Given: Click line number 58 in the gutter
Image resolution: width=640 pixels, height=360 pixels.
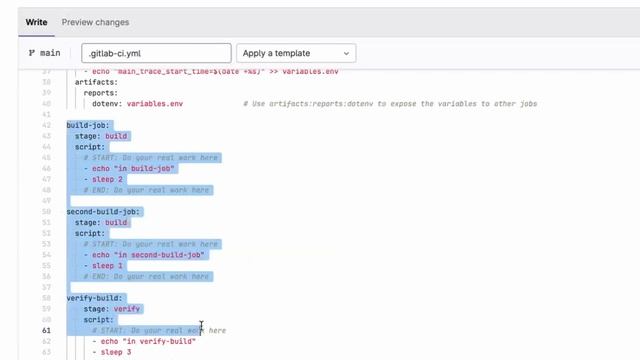Looking at the screenshot, I should tap(47, 298).
